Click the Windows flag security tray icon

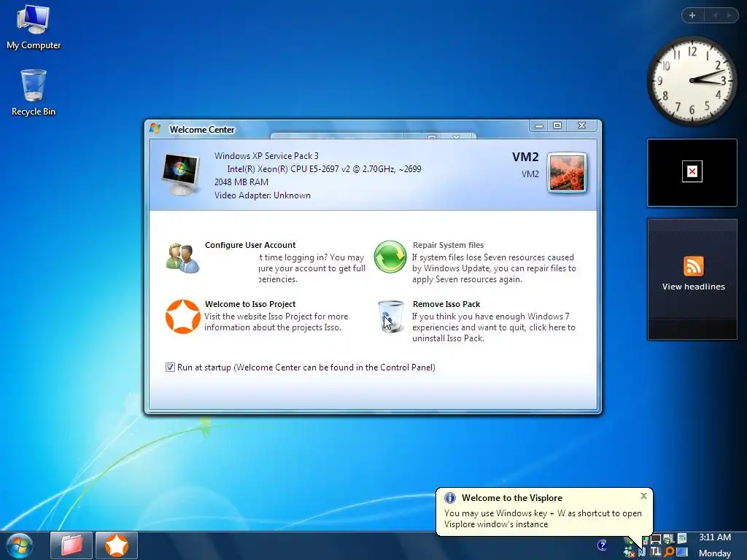(x=668, y=539)
